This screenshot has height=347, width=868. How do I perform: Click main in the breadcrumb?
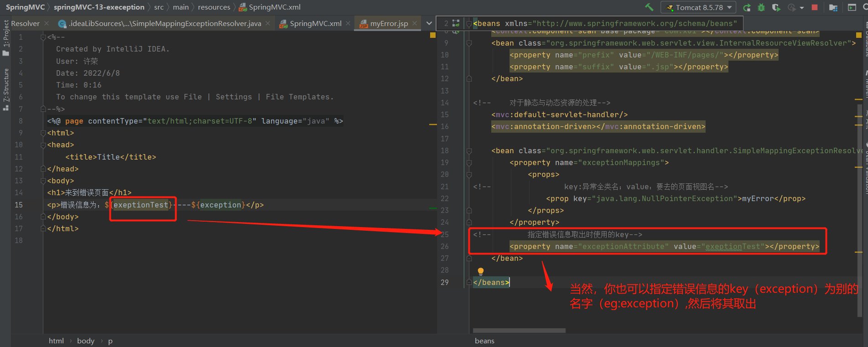[x=181, y=7]
